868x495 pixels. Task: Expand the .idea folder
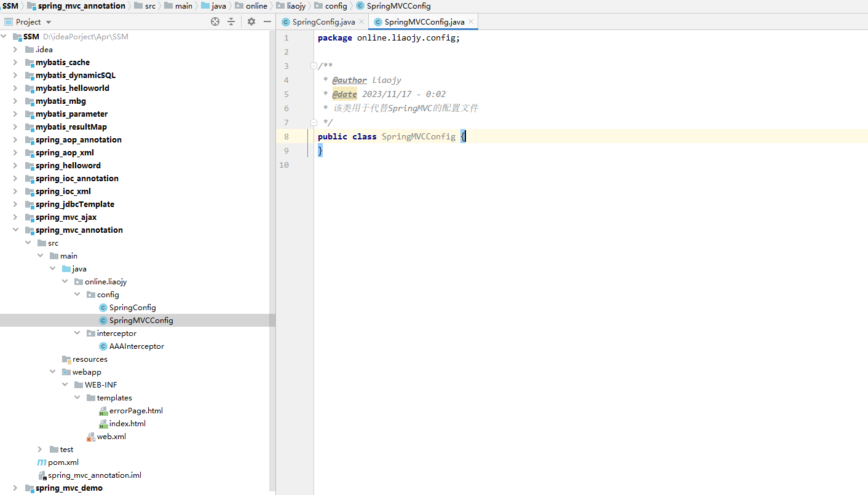coord(16,50)
